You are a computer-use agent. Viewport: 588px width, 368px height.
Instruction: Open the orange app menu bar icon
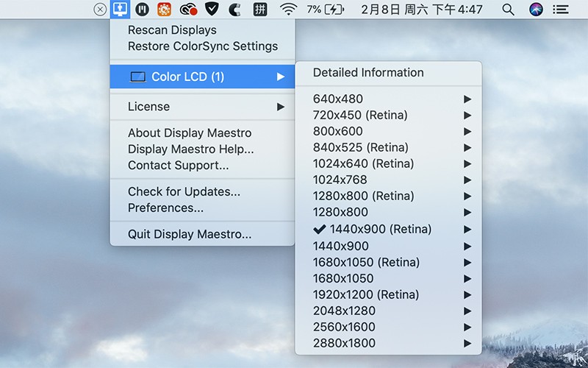pos(164,10)
